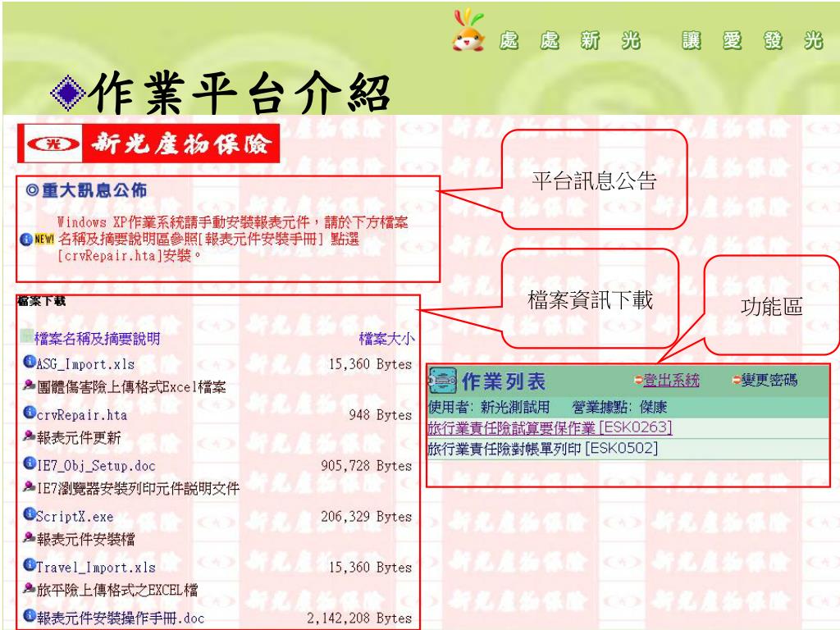Download the Travel_Import.xls file

click(x=96, y=568)
